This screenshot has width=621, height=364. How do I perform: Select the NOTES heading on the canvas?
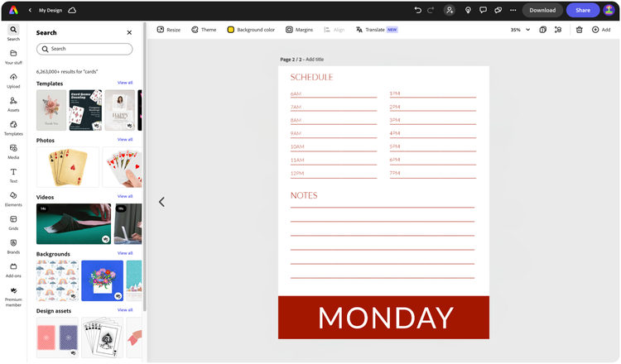tap(304, 195)
